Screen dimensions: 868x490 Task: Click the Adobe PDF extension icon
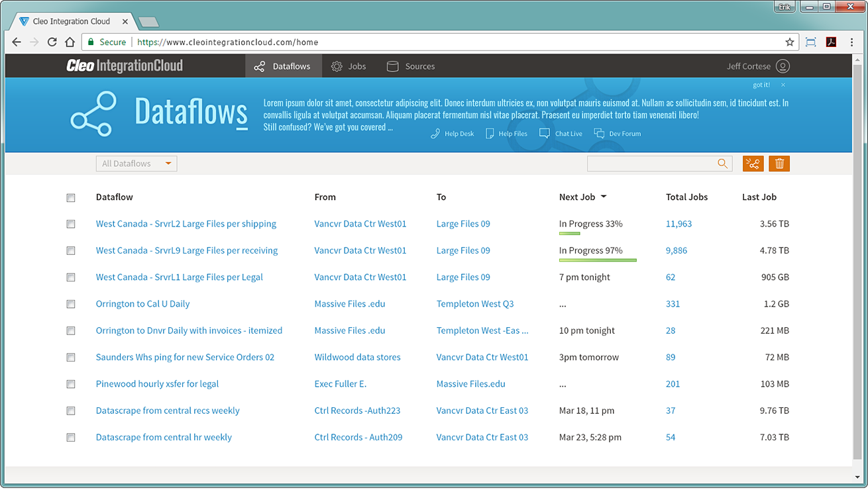click(x=831, y=42)
